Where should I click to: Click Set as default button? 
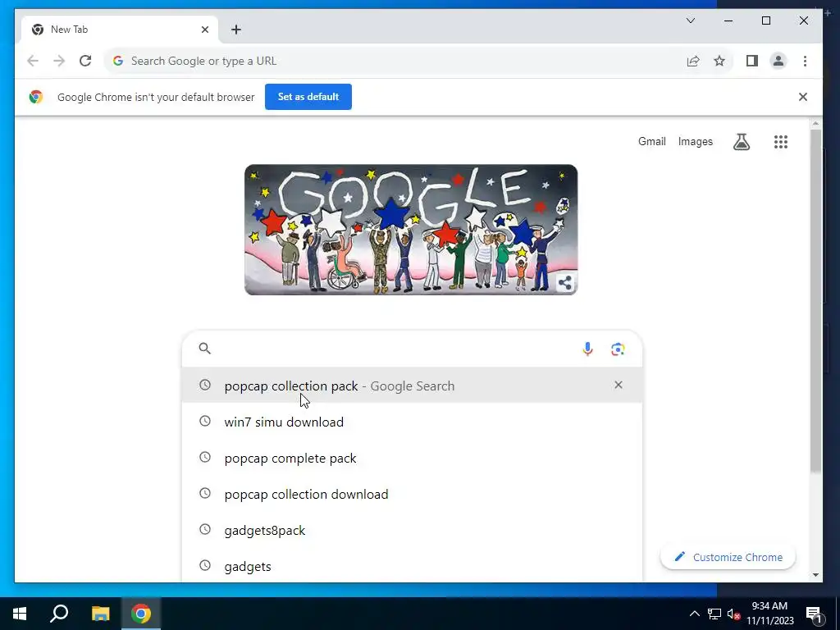point(308,97)
